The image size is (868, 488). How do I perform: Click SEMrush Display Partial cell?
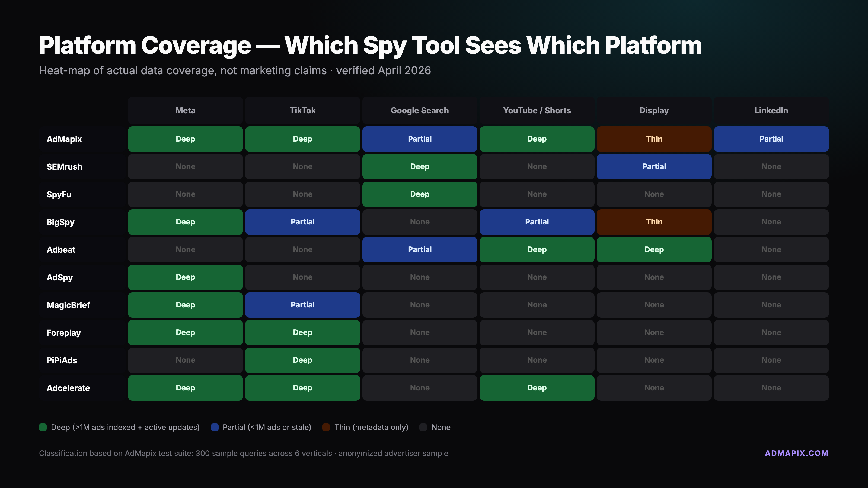tap(654, 166)
